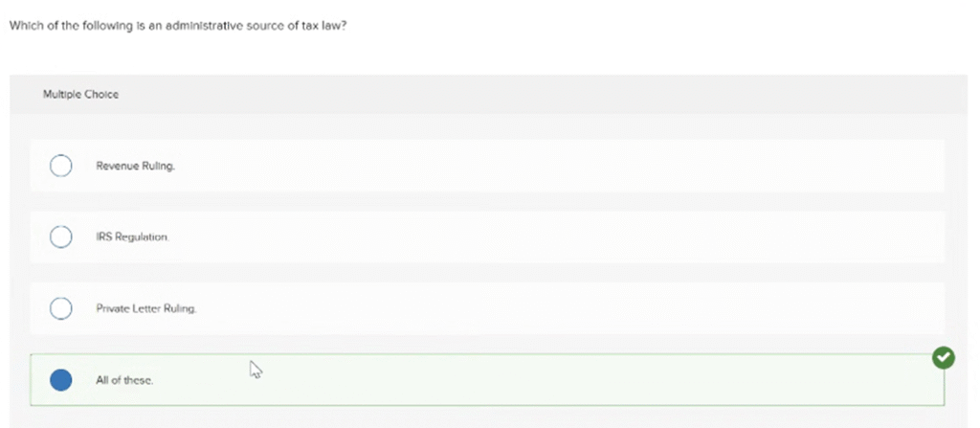This screenshot has height=428, width=980.
Task: Click the 'Private Letter Ruling.' answer text
Action: coord(146,308)
